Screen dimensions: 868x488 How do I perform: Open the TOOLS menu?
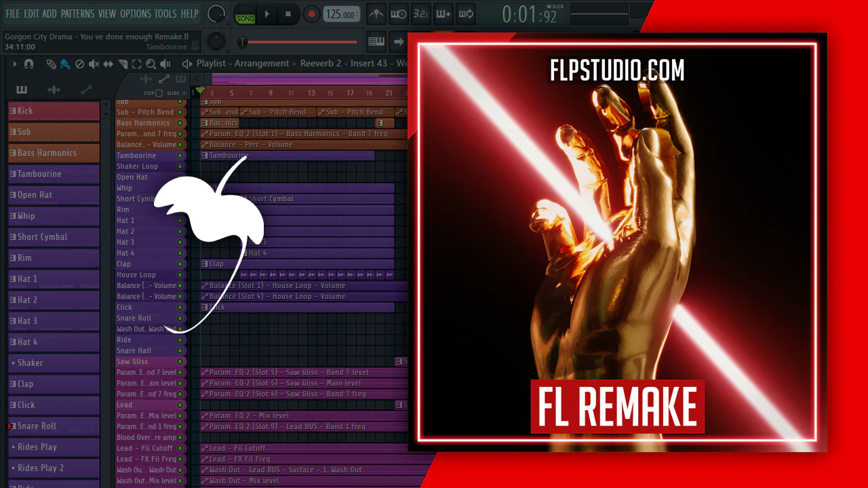(165, 14)
